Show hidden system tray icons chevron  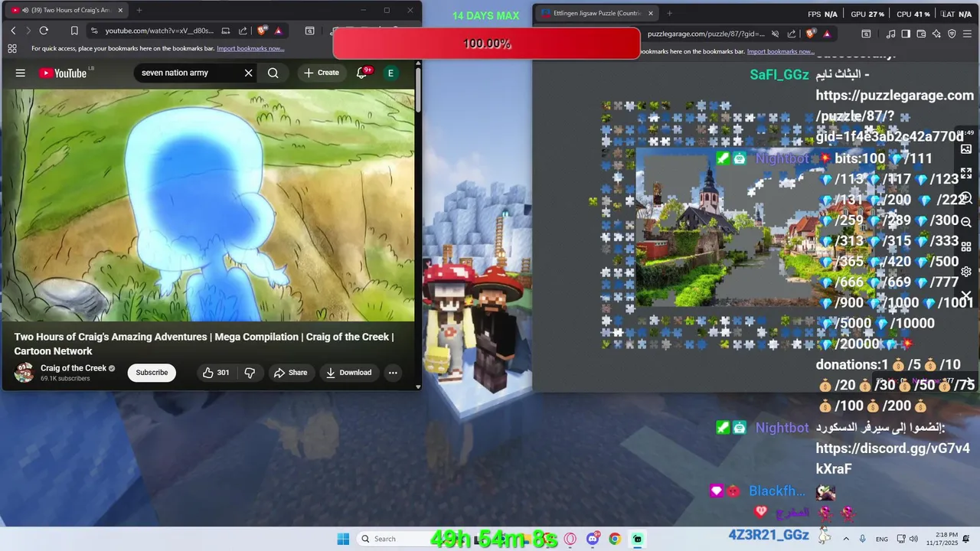(x=846, y=539)
